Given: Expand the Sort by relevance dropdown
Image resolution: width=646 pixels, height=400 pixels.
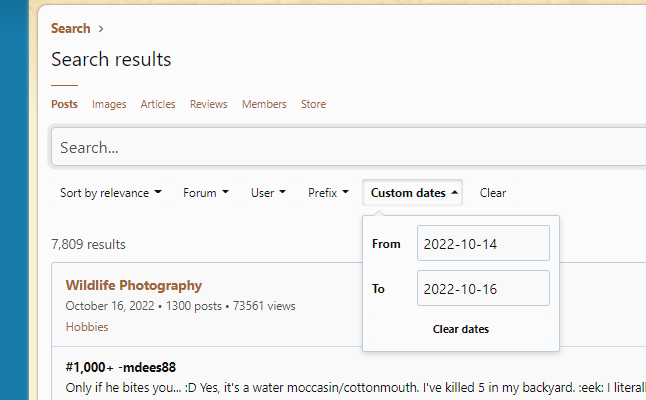Looking at the screenshot, I should [x=110, y=193].
